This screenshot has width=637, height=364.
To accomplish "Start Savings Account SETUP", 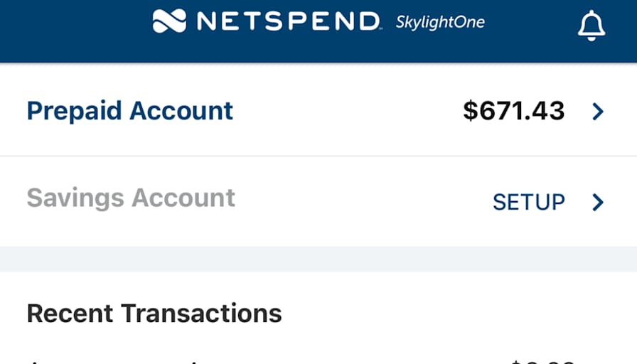I will [x=528, y=202].
